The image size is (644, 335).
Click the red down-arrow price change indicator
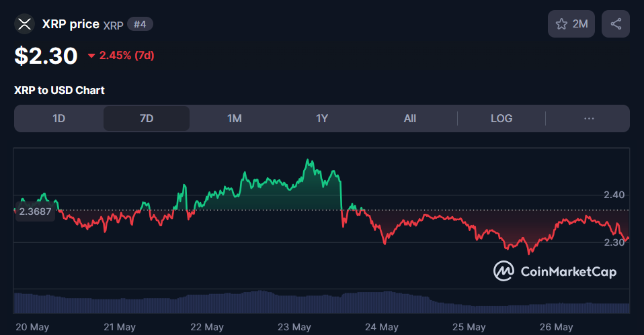click(x=91, y=56)
